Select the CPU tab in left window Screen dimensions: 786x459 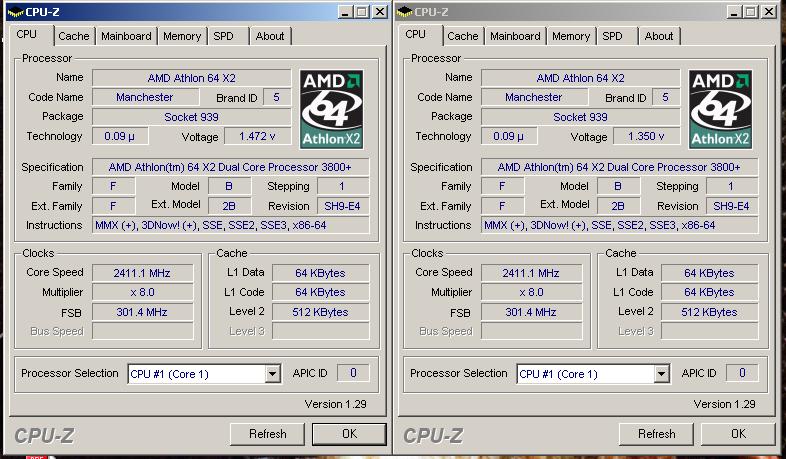point(27,34)
